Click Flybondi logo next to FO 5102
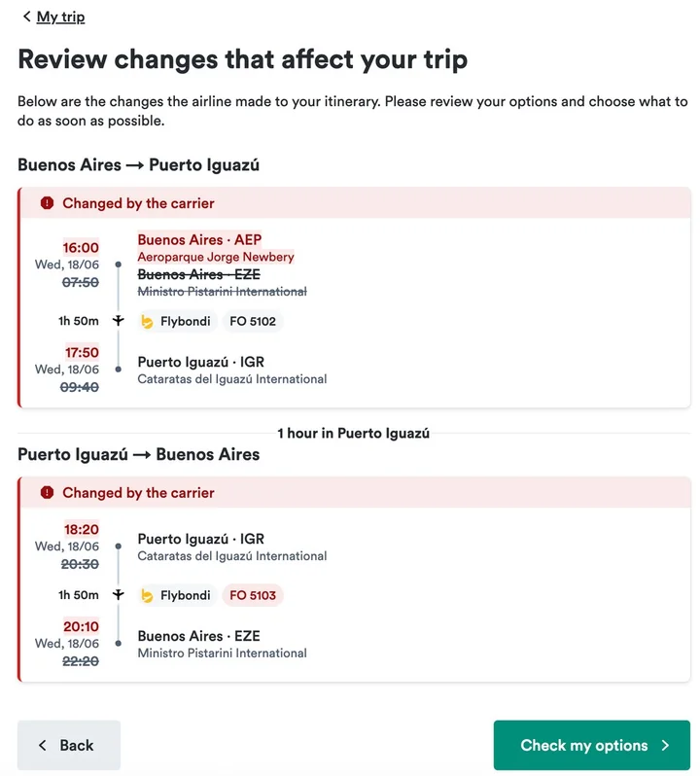This screenshot has height=776, width=700. 147,322
